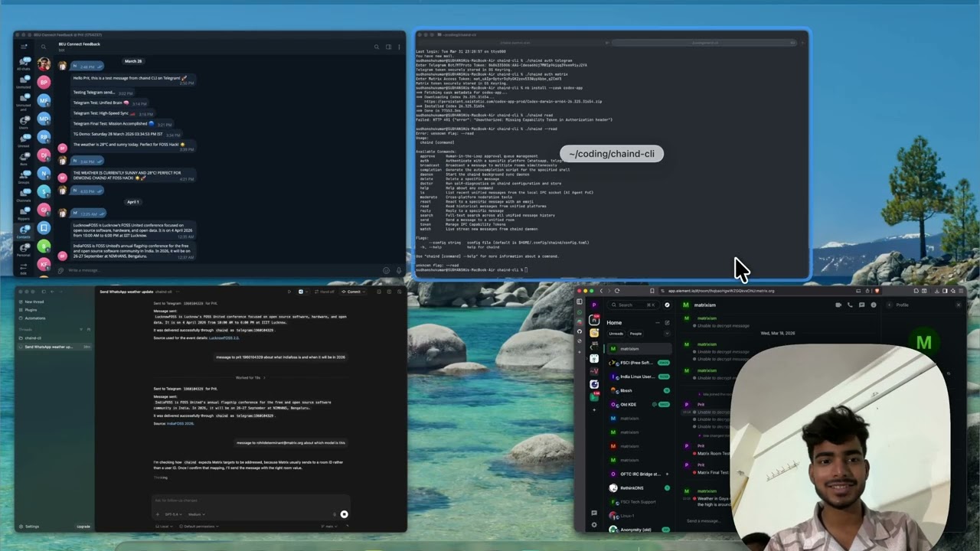This screenshot has width=980, height=551.
Task: Record a Telegram voice message
Action: point(398,270)
